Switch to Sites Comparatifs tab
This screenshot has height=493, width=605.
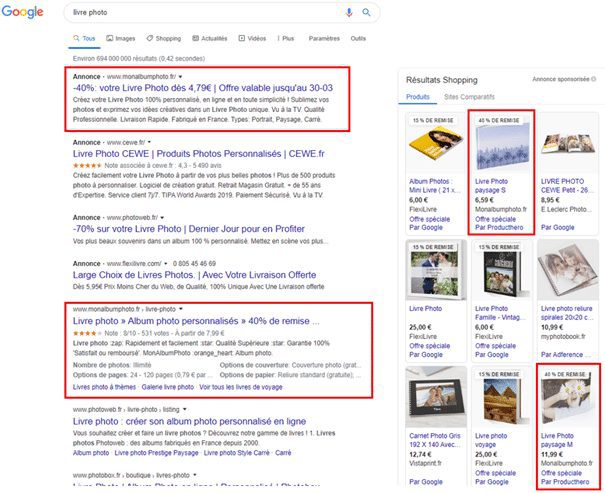pos(469,97)
